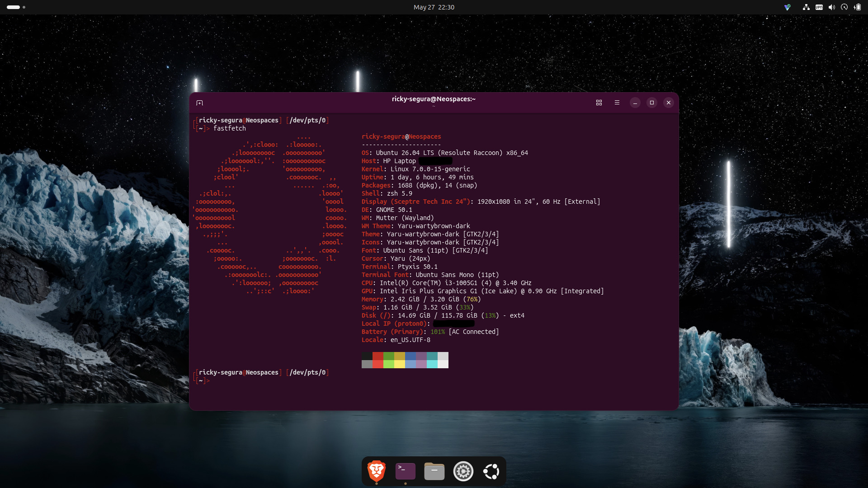This screenshot has height=488, width=868.
Task: Click the Kernel line Linux 7.0.0-15-generic
Action: click(x=416, y=169)
